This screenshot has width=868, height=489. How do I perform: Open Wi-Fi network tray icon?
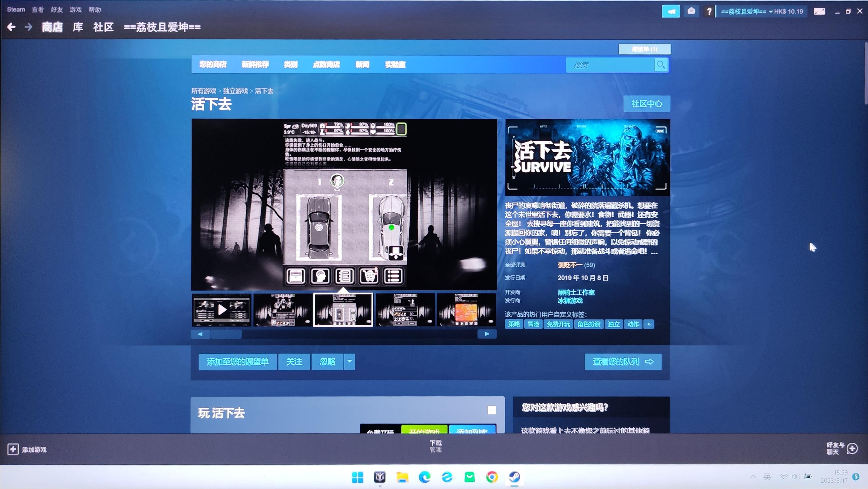tap(783, 477)
